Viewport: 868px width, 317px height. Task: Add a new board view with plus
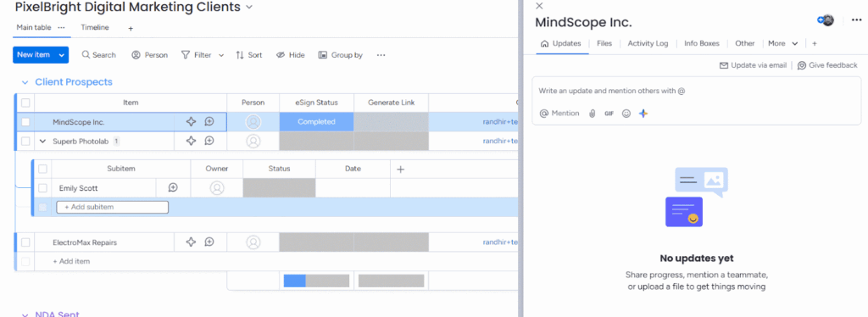click(x=131, y=28)
